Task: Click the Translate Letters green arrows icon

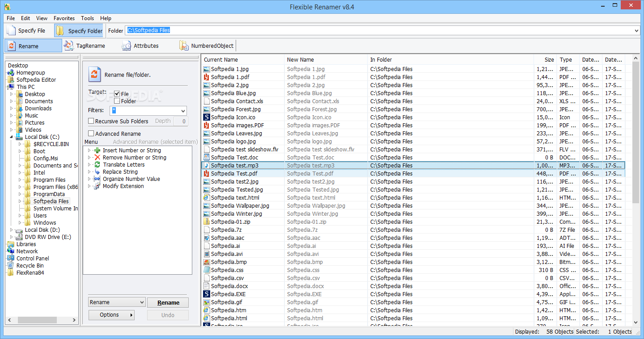Action: point(97,165)
